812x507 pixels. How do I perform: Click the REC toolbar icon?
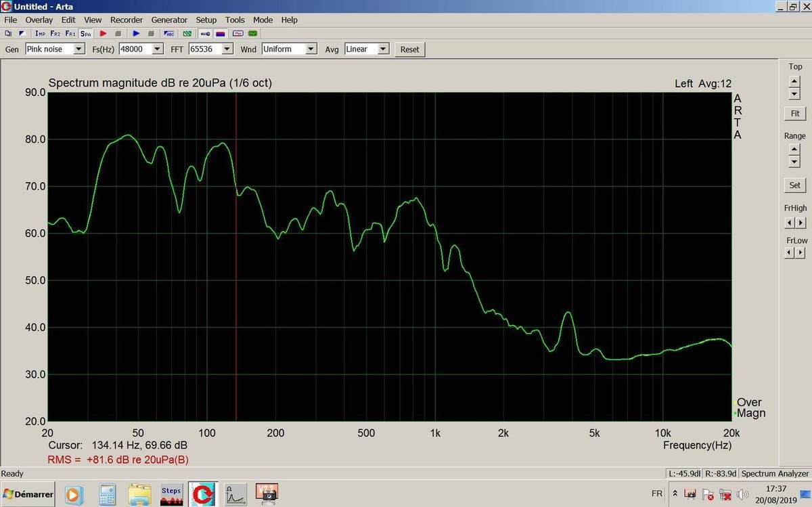169,33
